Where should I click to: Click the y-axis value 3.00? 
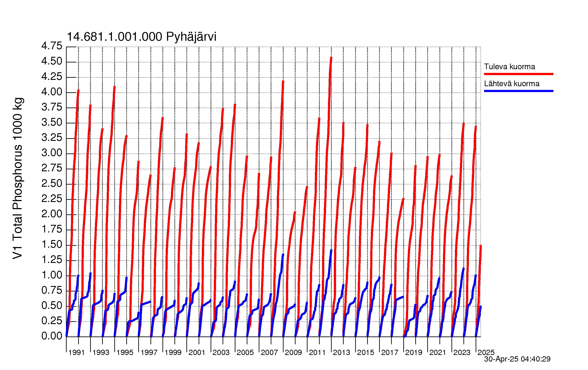tap(52, 153)
